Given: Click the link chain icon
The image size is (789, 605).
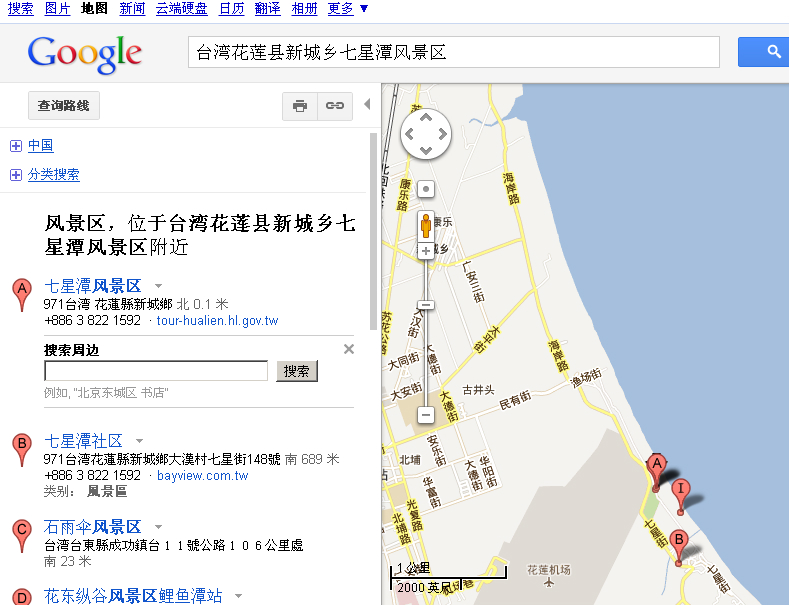Looking at the screenshot, I should point(335,106).
